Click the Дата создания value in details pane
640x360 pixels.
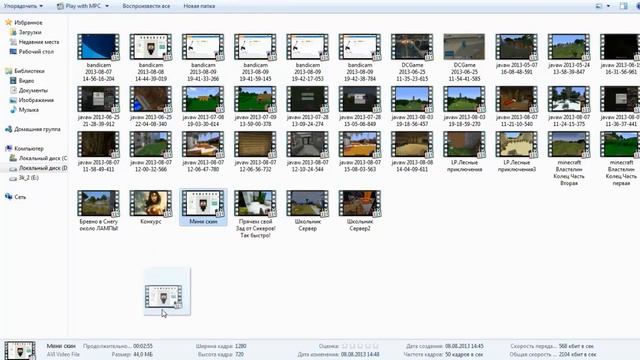[x=464, y=346]
